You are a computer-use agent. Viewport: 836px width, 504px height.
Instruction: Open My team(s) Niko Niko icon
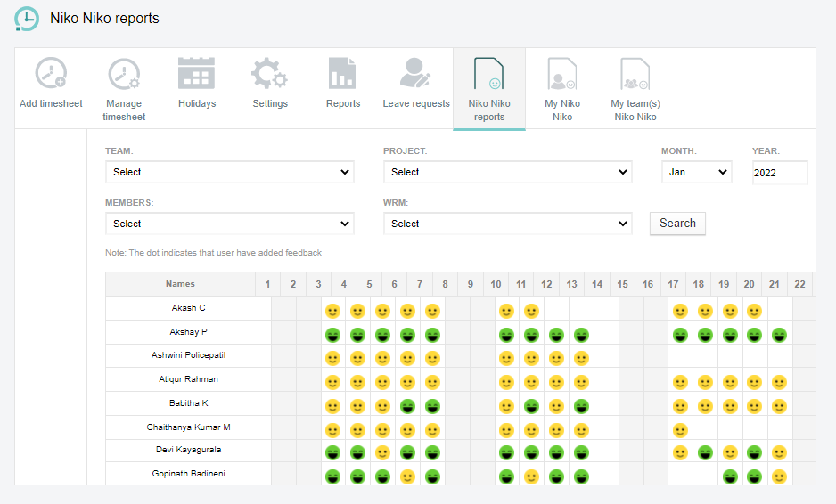click(635, 74)
